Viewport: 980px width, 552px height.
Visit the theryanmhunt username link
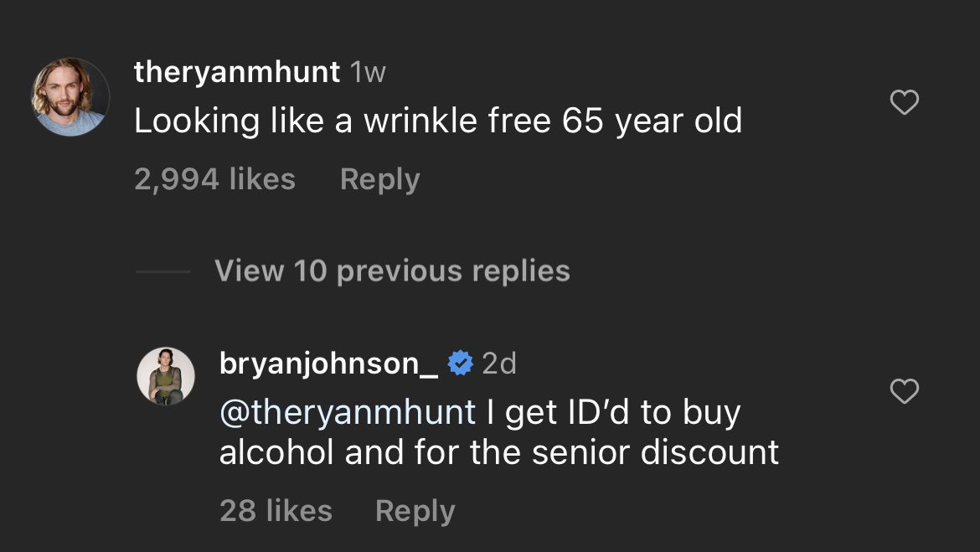(x=237, y=73)
